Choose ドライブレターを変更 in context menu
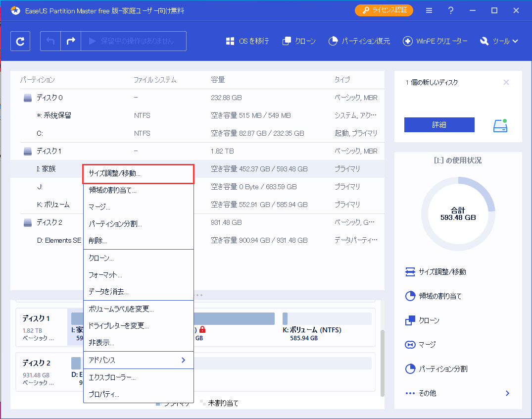 pos(139,326)
